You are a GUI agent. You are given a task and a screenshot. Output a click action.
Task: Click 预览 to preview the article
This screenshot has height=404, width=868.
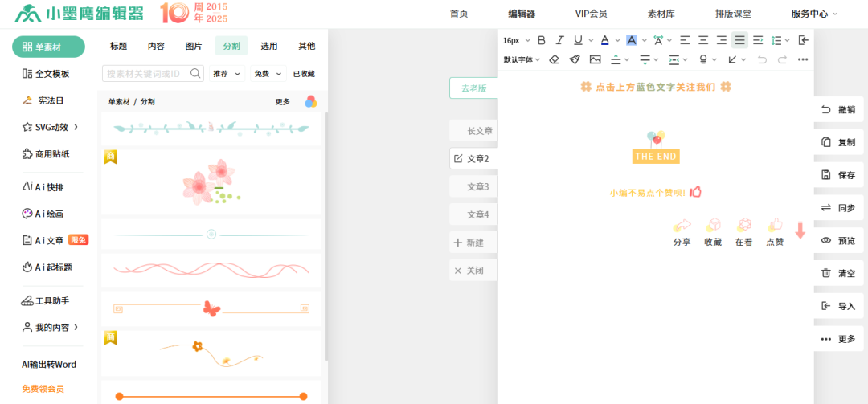coord(838,240)
